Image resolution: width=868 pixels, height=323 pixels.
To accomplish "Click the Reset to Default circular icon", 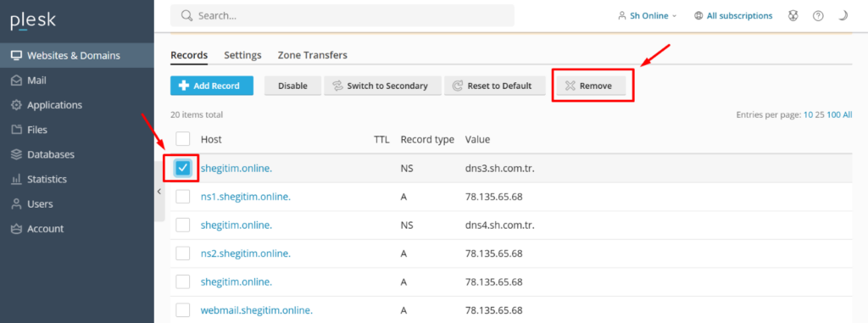I will (458, 86).
